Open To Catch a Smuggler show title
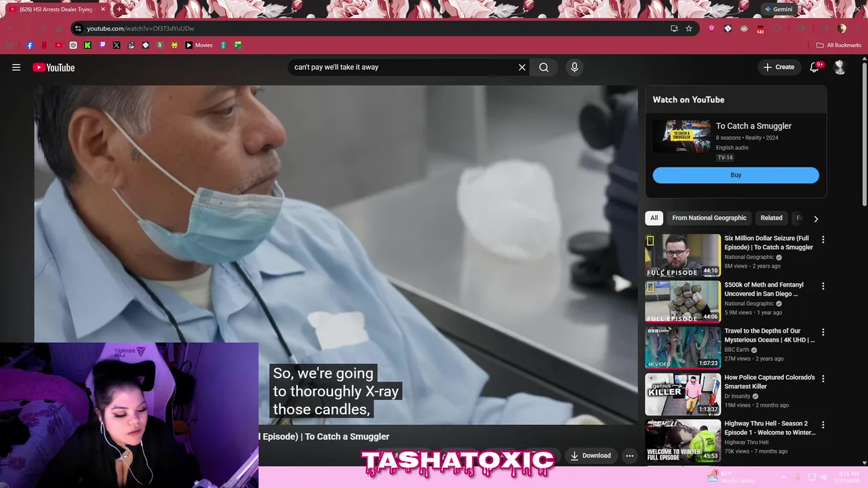Screen dimensions: 868x488 pyautogui.click(x=753, y=126)
